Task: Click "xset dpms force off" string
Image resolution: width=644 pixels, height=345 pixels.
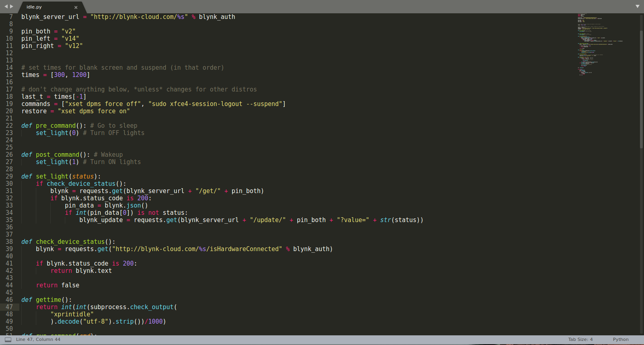Action: pos(103,104)
